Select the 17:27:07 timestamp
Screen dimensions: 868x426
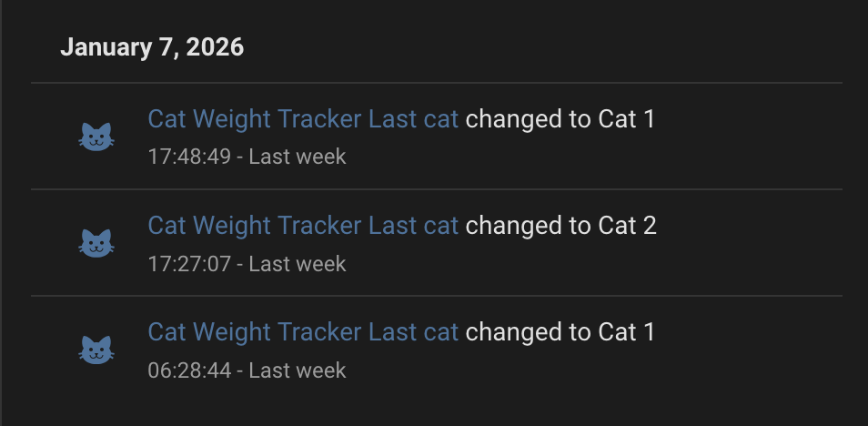[190, 264]
